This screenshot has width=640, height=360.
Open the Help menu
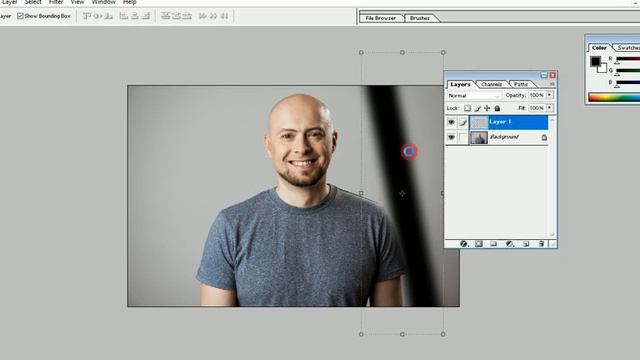pos(130,2)
